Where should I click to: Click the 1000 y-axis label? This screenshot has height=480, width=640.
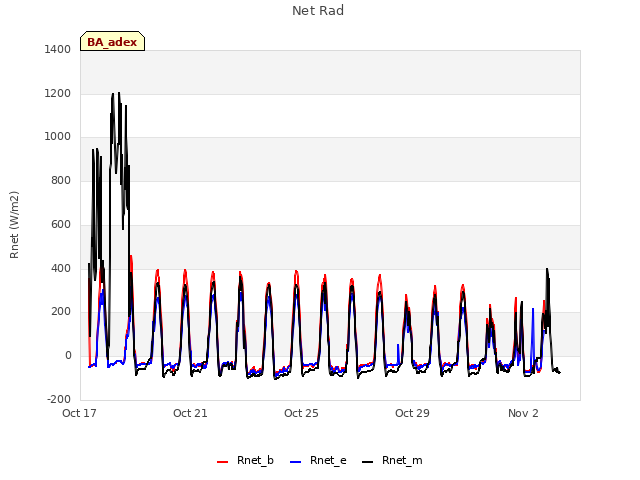58,137
